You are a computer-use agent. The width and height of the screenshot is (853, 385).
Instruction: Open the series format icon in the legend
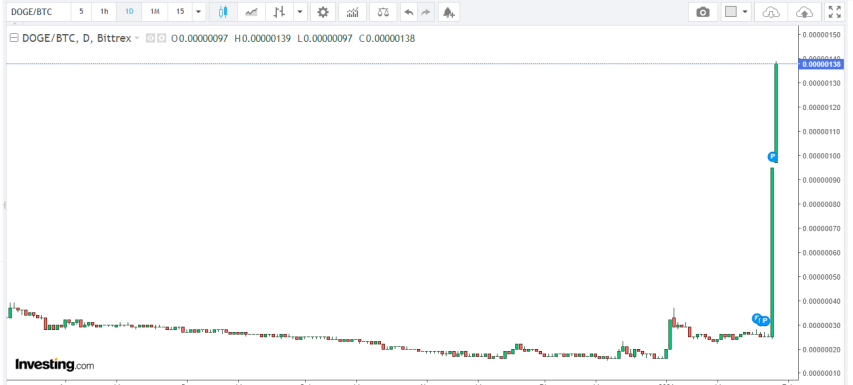[162, 39]
